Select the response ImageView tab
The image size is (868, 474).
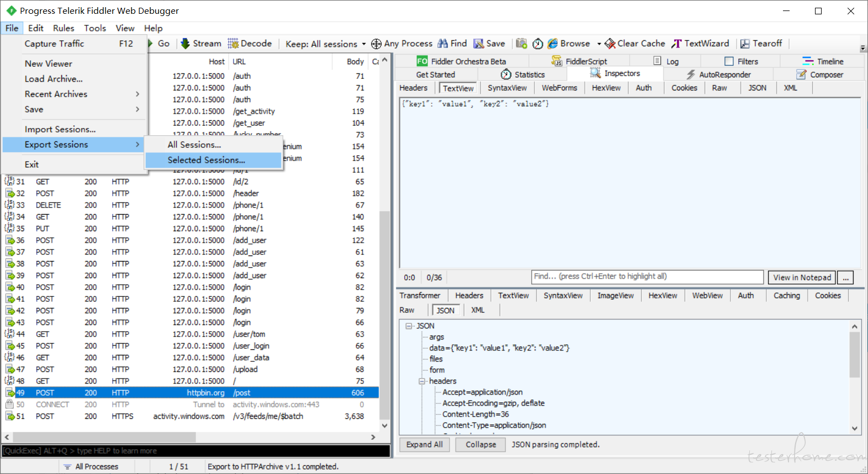coord(616,296)
